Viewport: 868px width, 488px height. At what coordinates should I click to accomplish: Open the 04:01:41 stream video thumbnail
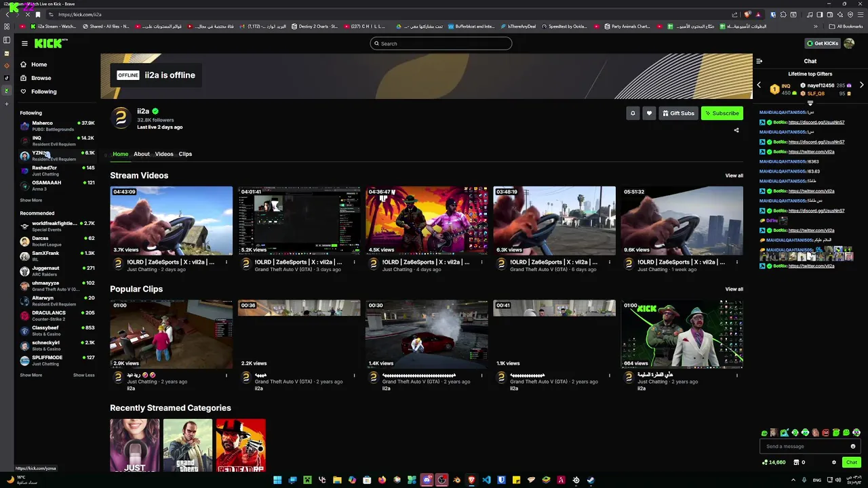(299, 221)
